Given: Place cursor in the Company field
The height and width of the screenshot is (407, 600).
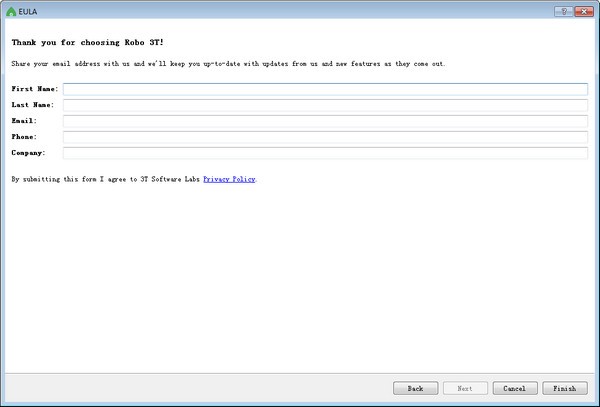Looking at the screenshot, I should pyautogui.click(x=325, y=153).
